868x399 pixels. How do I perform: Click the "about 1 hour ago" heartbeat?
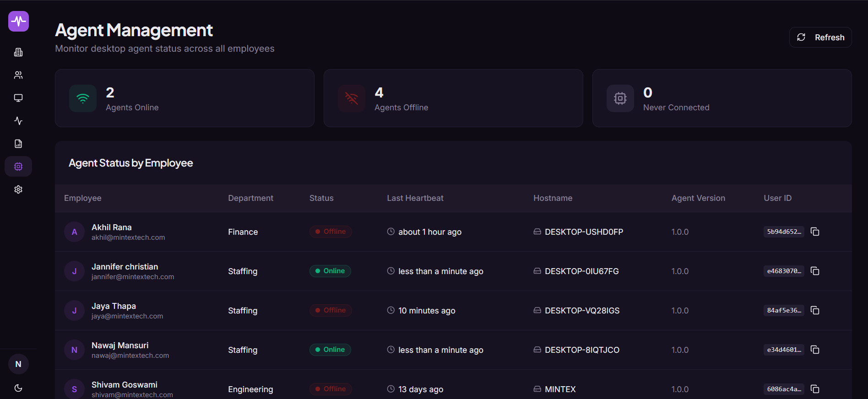pyautogui.click(x=430, y=232)
